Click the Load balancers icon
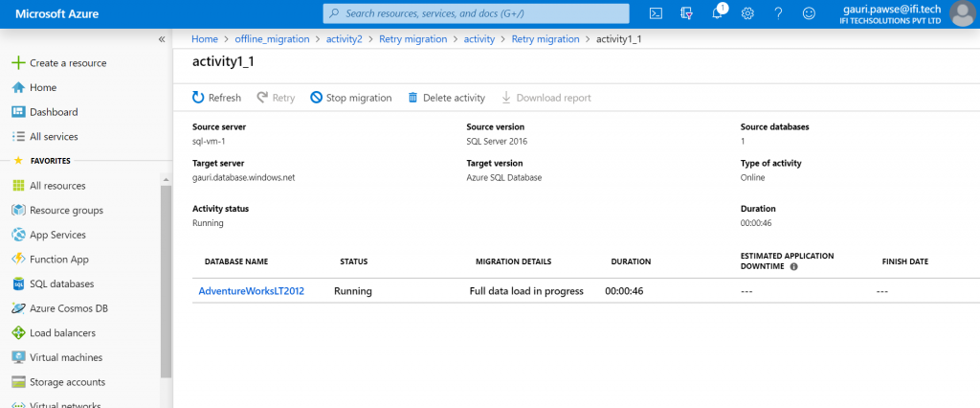Screen dimensions: 980x408 pyautogui.click(x=18, y=333)
